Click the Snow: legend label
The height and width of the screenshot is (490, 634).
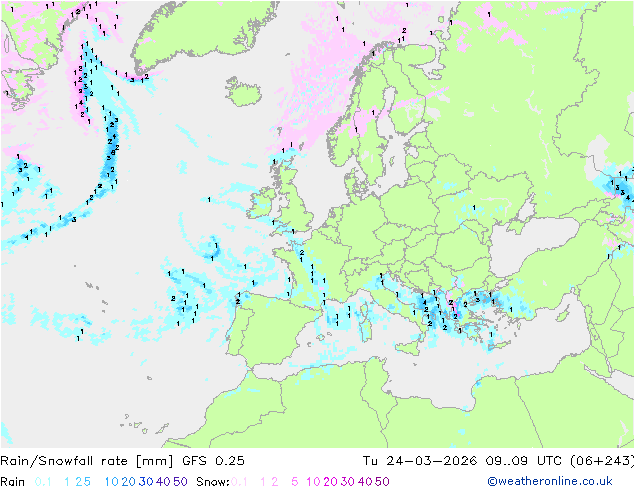(213, 482)
